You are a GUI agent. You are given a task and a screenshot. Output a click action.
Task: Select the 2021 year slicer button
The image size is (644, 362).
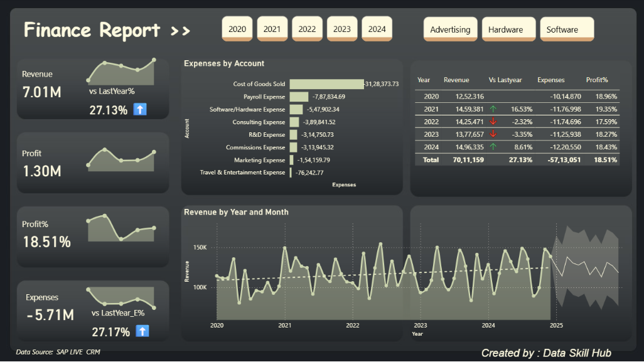(x=272, y=29)
